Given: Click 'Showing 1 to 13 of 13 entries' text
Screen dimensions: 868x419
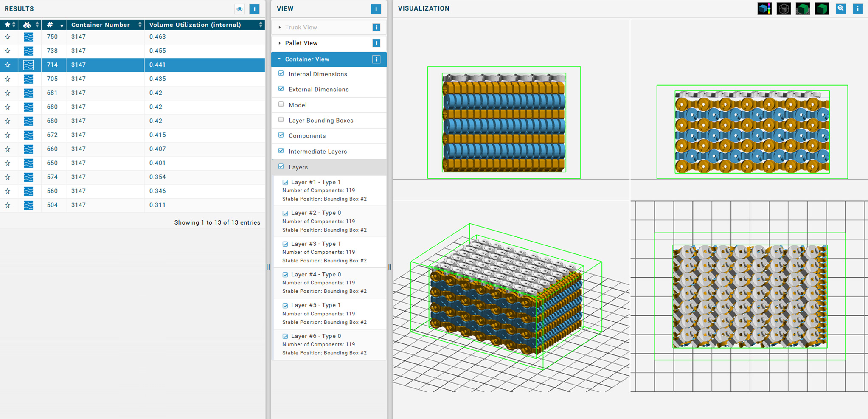Looking at the screenshot, I should [217, 222].
